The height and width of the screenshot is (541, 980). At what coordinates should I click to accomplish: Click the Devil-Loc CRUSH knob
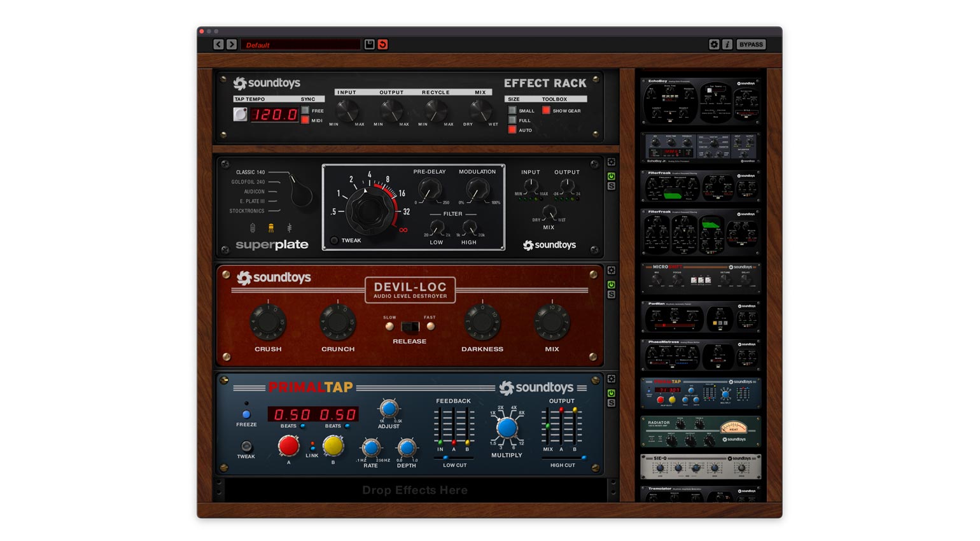268,322
